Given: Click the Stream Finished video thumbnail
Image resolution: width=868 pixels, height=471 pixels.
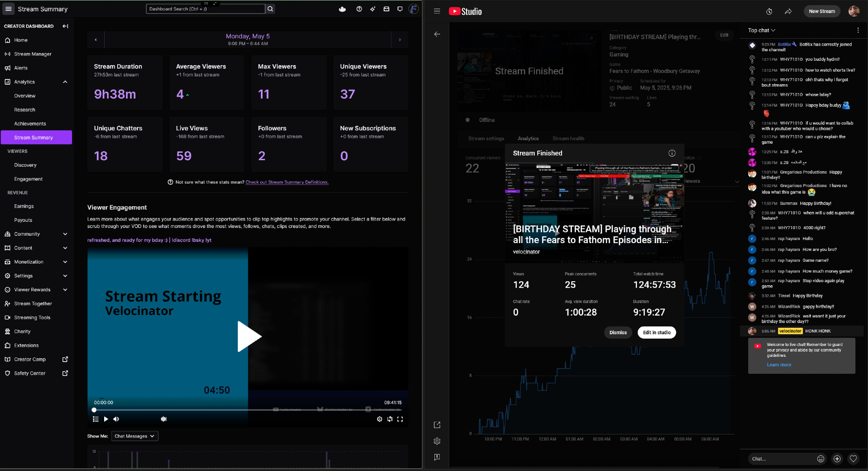Looking at the screenshot, I should click(x=595, y=213).
